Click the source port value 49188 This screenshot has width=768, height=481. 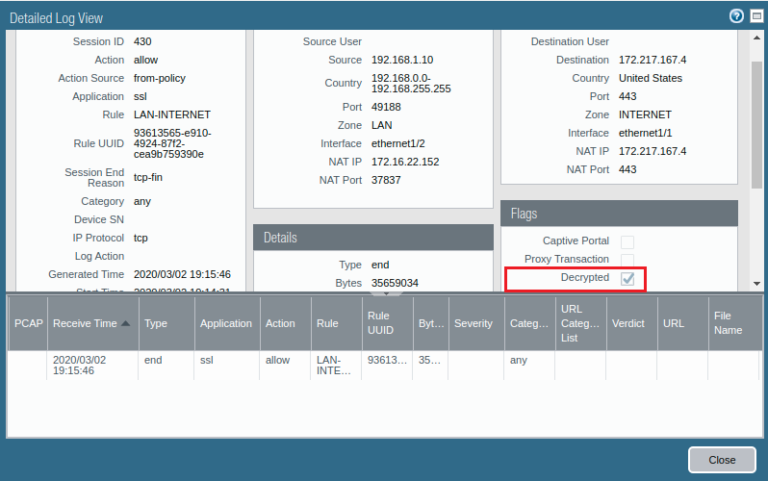[x=386, y=107]
